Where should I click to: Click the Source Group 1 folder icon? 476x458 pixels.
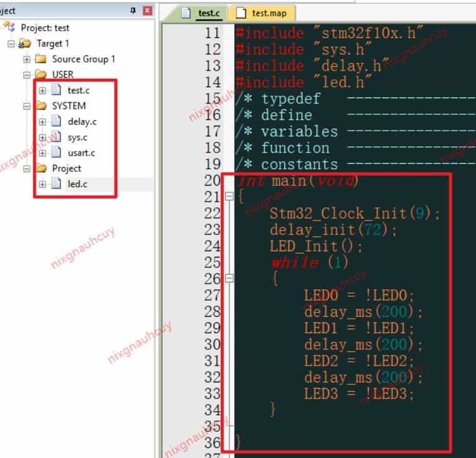(x=41, y=59)
